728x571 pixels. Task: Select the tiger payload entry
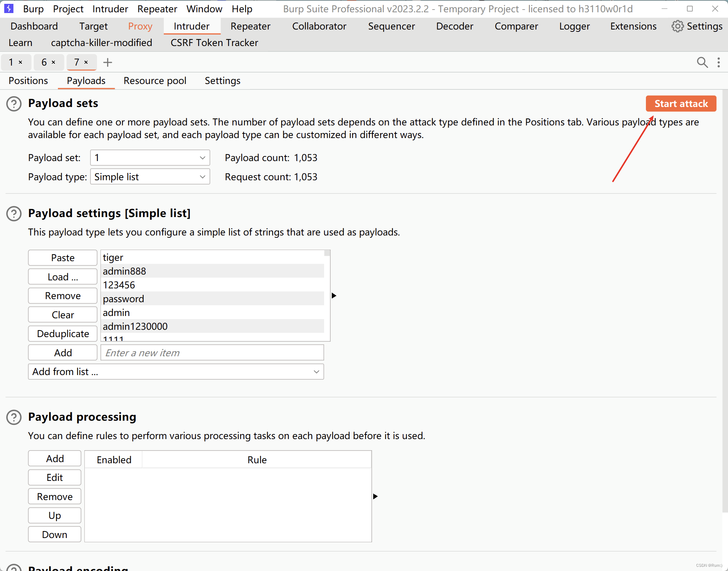[x=212, y=257]
